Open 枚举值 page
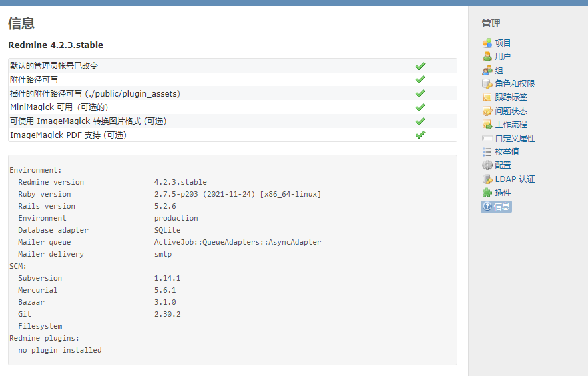Image resolution: width=588 pixels, height=376 pixels. coord(507,152)
